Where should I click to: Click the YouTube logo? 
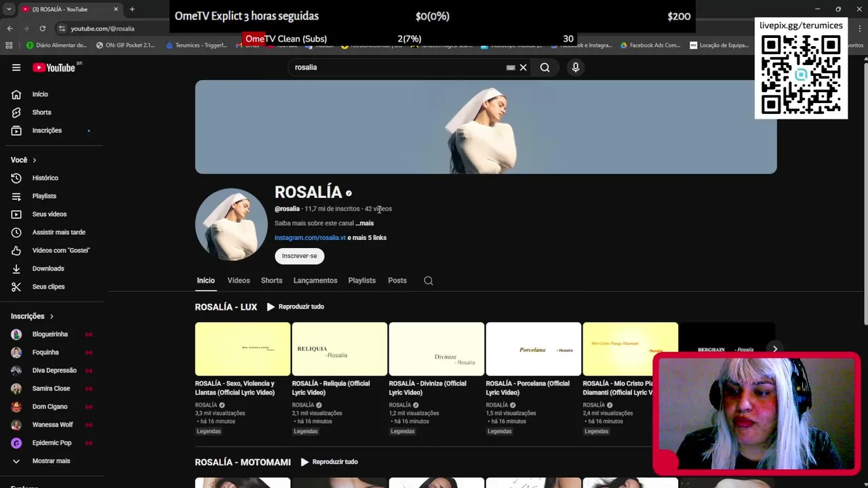click(x=54, y=67)
